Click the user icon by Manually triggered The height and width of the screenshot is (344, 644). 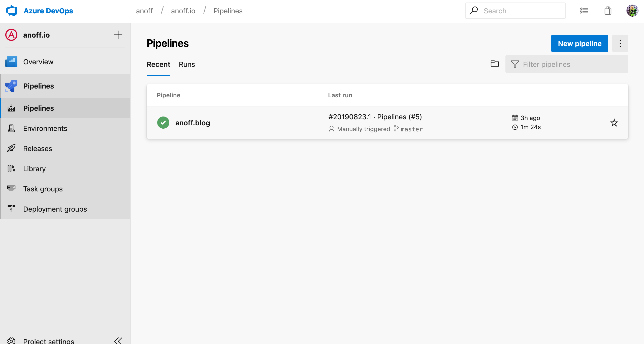click(332, 129)
